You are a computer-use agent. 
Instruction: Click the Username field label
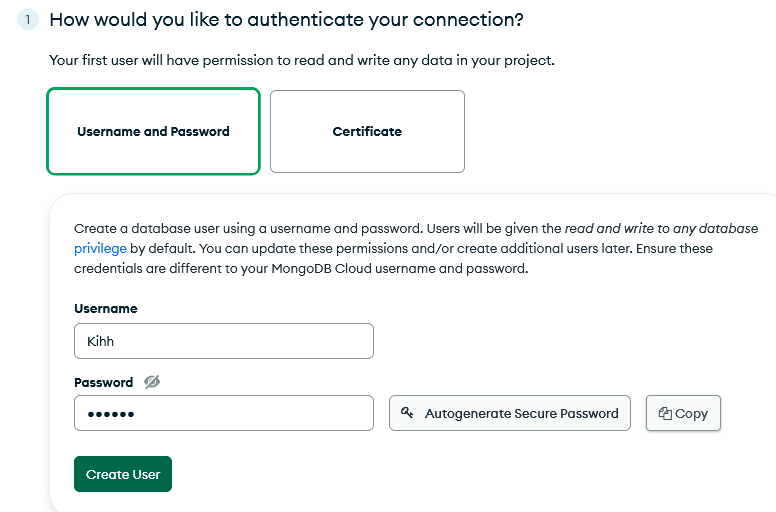tap(106, 309)
